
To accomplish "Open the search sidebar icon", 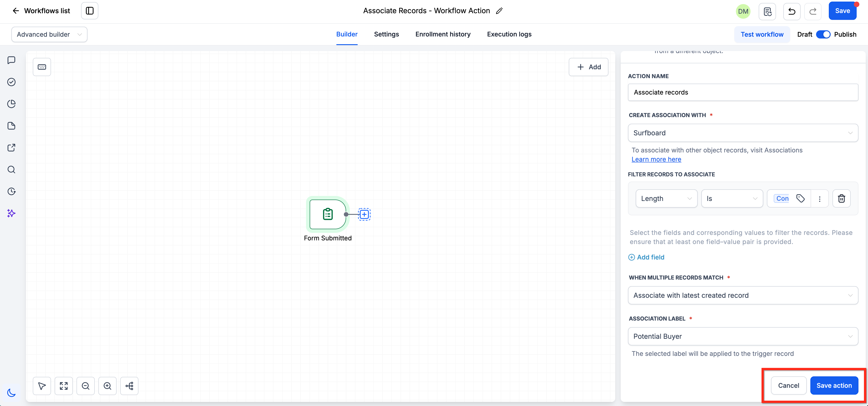I will pyautogui.click(x=11, y=170).
